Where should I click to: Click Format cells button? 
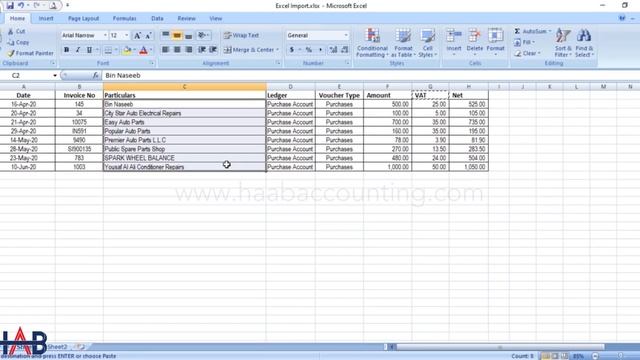[496, 42]
